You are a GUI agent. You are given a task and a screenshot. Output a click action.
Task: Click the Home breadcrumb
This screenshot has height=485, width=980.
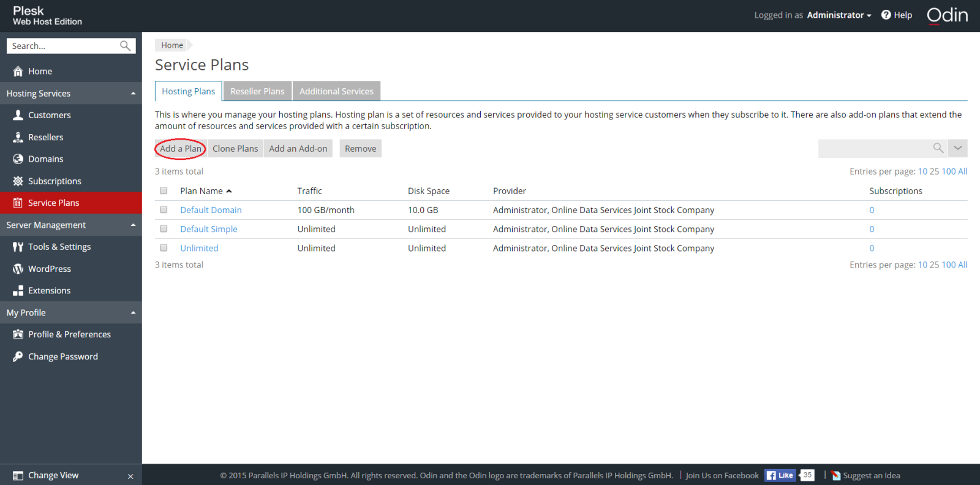point(172,45)
